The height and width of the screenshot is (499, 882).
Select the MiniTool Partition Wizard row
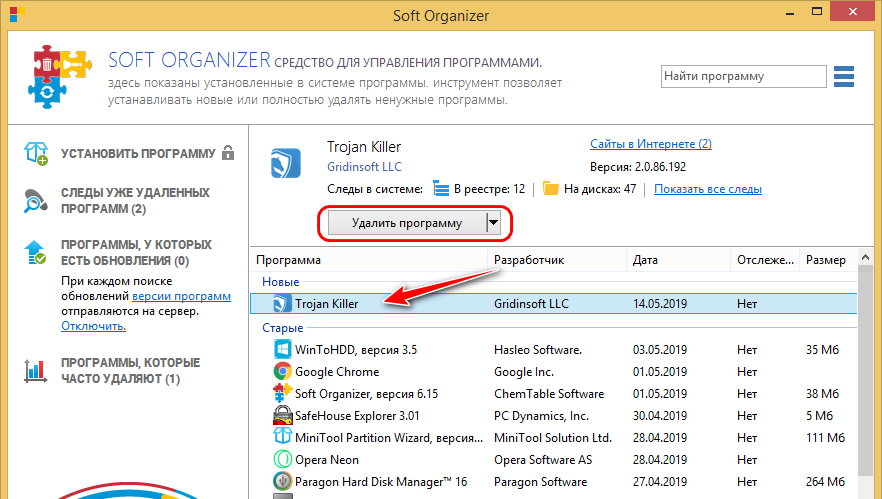(x=554, y=437)
